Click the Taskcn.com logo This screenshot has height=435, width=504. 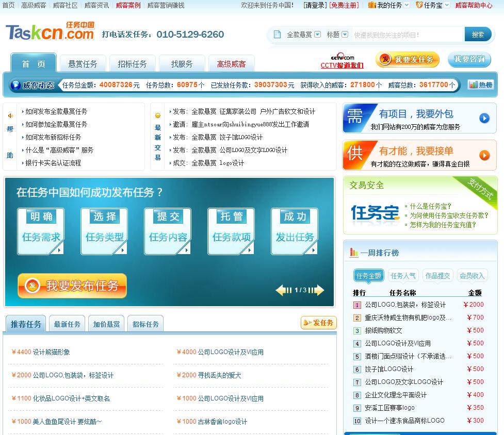point(49,32)
